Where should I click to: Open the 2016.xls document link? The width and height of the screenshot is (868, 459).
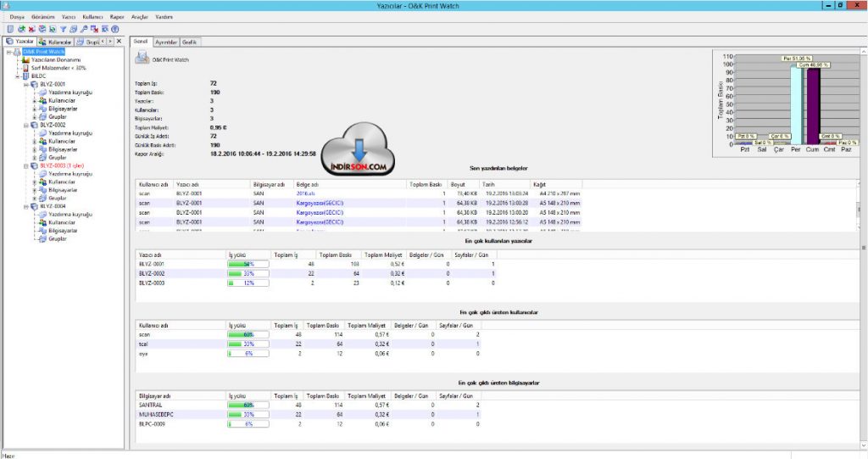click(x=305, y=193)
